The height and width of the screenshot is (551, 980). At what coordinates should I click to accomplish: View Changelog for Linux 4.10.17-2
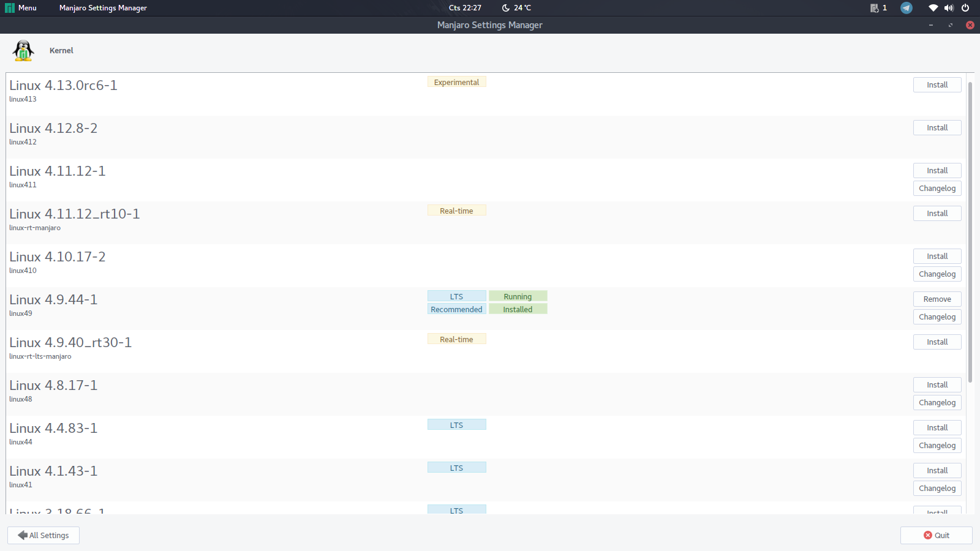(x=937, y=274)
